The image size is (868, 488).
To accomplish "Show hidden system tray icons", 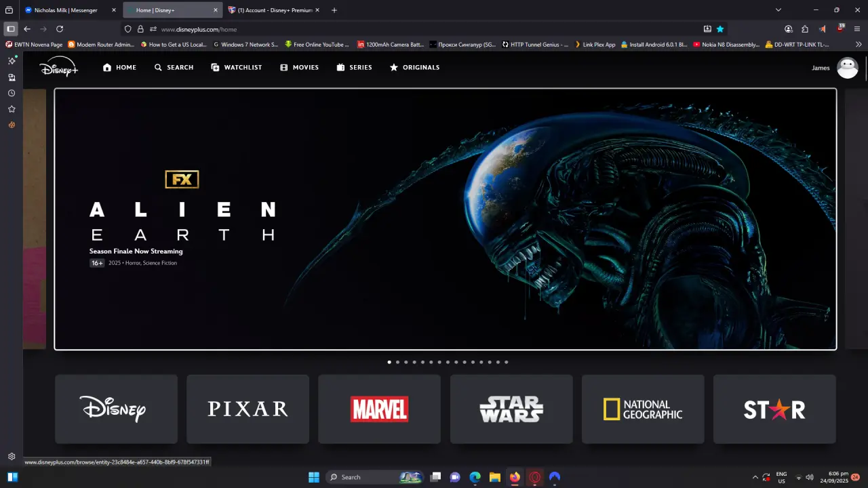I will click(755, 477).
